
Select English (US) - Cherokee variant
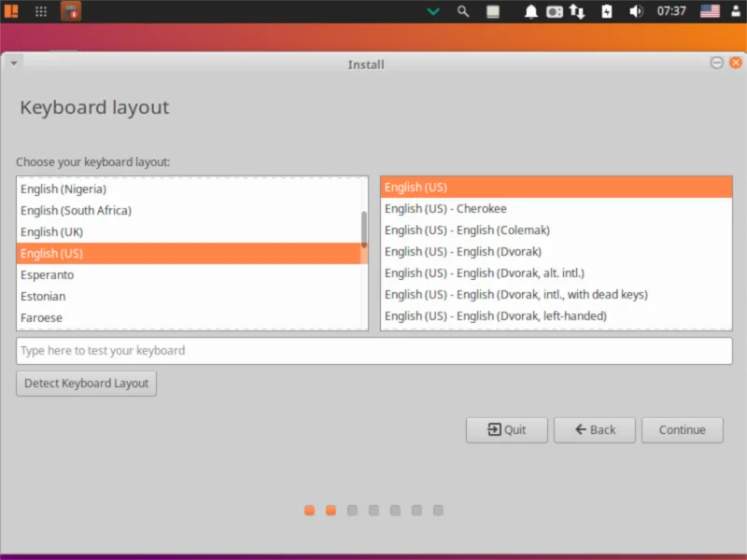click(x=557, y=208)
